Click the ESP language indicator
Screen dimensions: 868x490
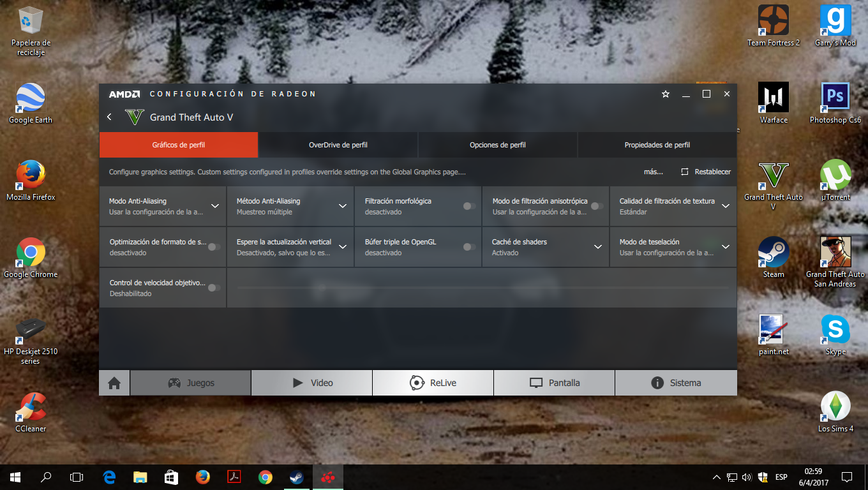[781, 477]
